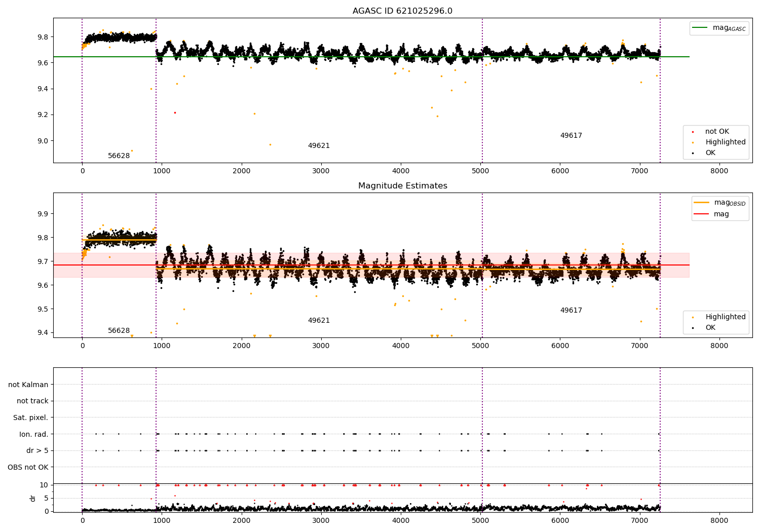Click the orange outlier near 9.0 above the top-plot 49621 label
This screenshot has width=760, height=532.
pos(270,144)
